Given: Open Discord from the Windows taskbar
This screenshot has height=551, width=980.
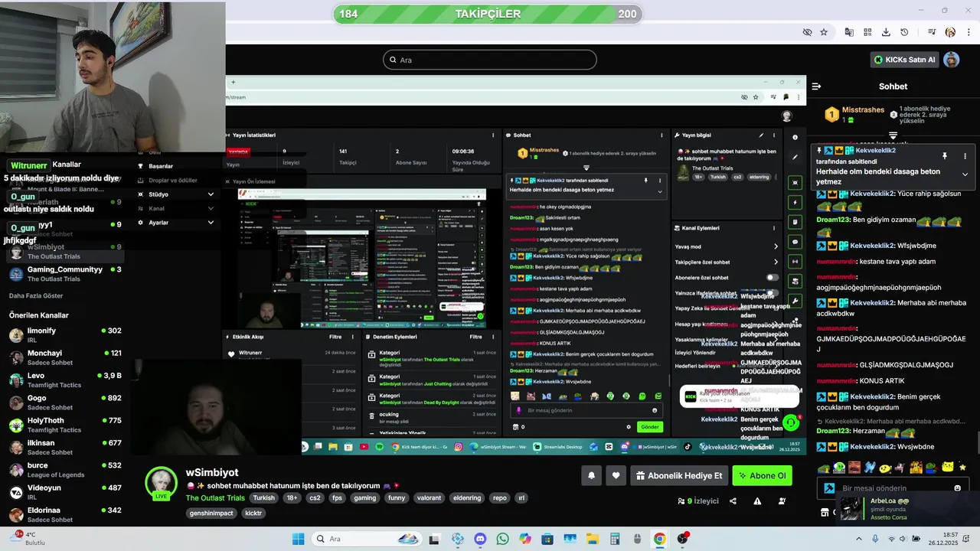Looking at the screenshot, I should tap(480, 539).
